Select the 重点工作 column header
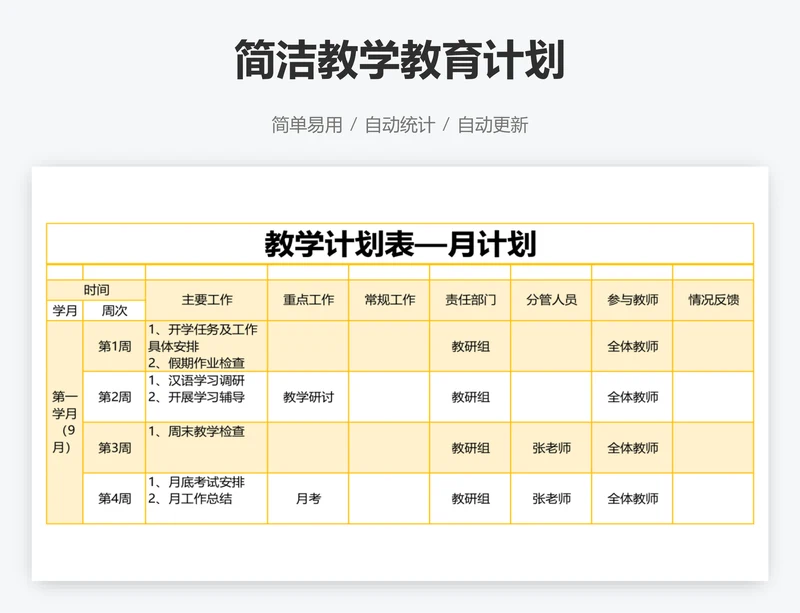 (x=308, y=300)
